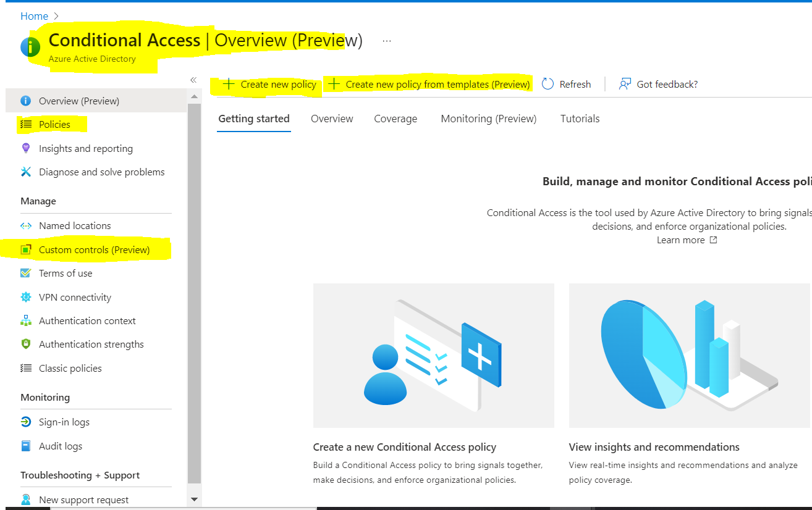Click the create policy illustration card
Viewport: 812px width, 510px height.
[433, 356]
